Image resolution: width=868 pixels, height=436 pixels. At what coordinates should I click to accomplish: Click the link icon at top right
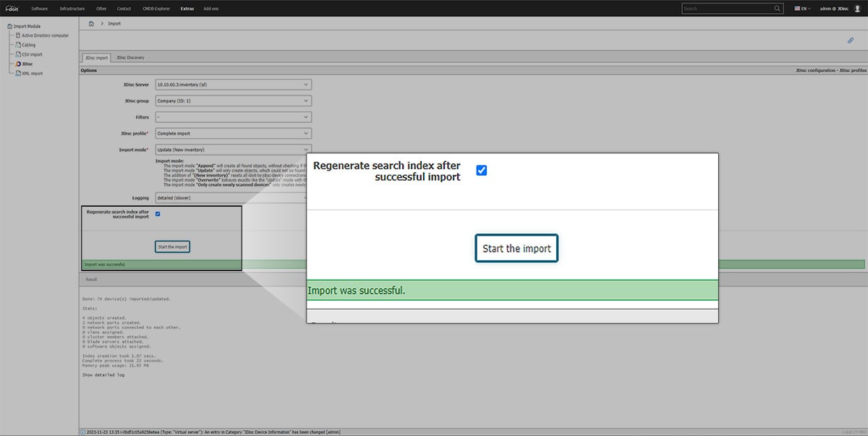pyautogui.click(x=851, y=40)
